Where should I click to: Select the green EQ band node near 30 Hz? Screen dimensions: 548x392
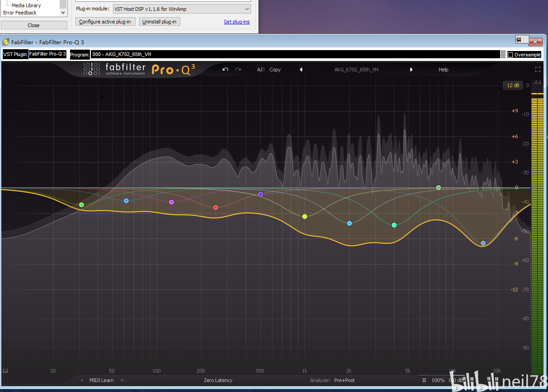click(x=81, y=205)
